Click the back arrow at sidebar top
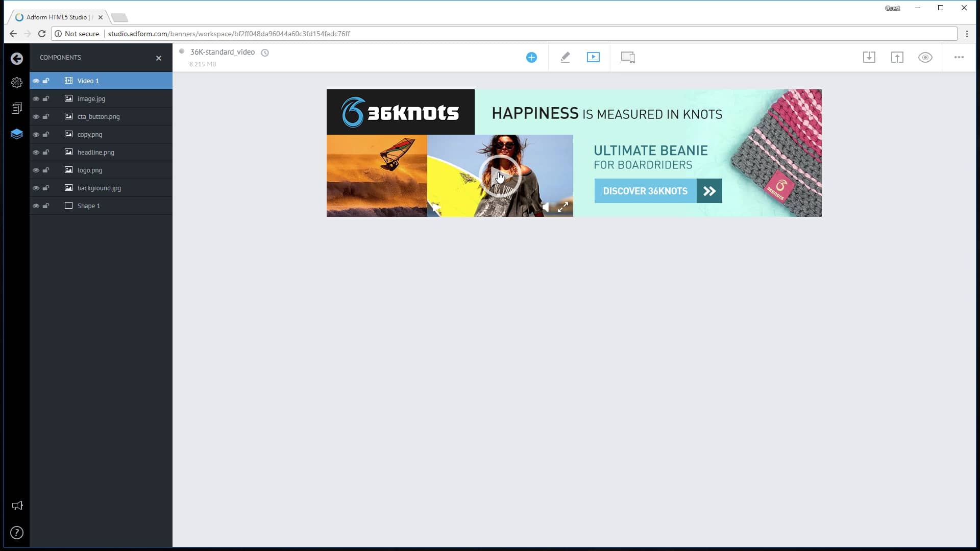The width and height of the screenshot is (980, 551). tap(17, 58)
